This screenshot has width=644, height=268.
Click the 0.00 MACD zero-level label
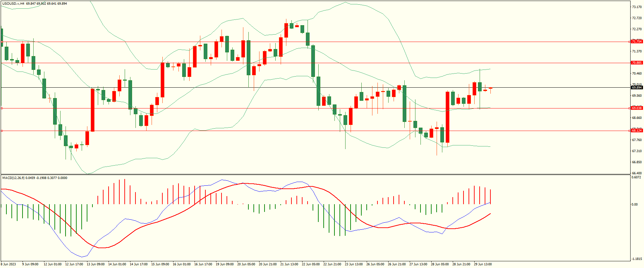635,204
